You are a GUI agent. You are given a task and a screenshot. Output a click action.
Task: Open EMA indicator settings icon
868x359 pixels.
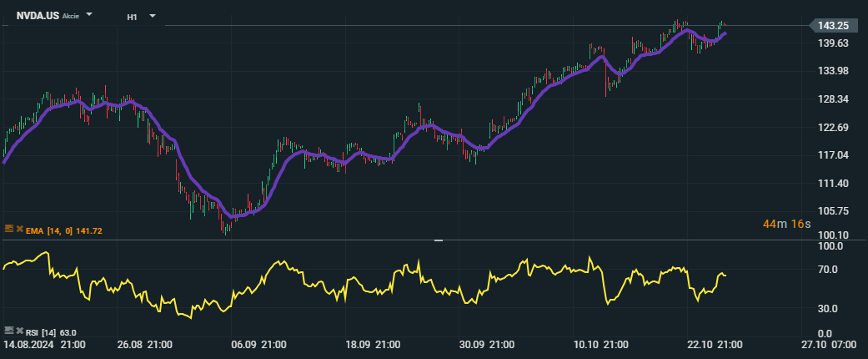pyautogui.click(x=9, y=230)
